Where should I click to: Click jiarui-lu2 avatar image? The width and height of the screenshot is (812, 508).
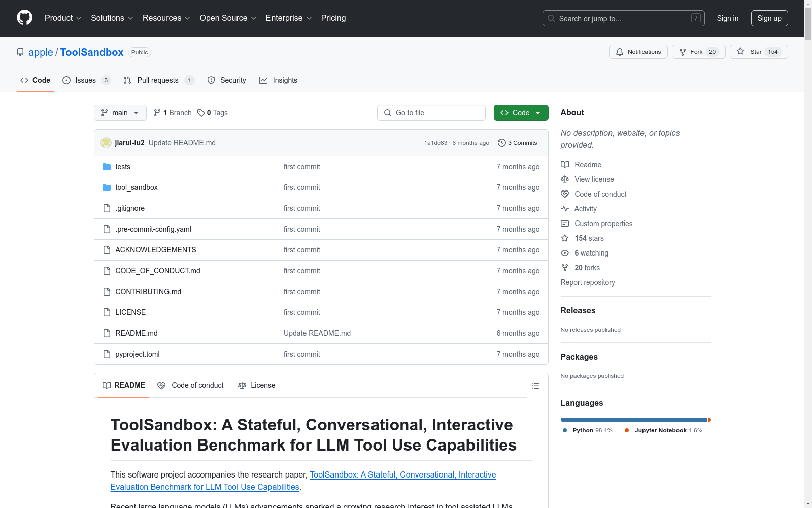coord(106,143)
